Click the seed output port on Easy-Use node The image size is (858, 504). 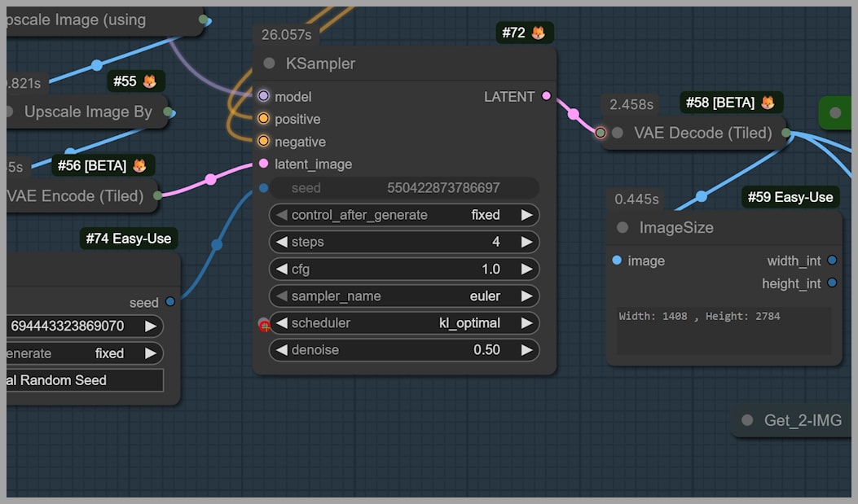coord(169,302)
